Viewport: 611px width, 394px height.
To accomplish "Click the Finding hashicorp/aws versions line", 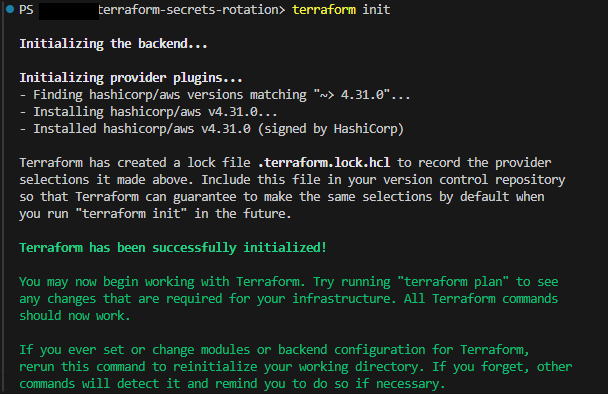I will pos(215,95).
